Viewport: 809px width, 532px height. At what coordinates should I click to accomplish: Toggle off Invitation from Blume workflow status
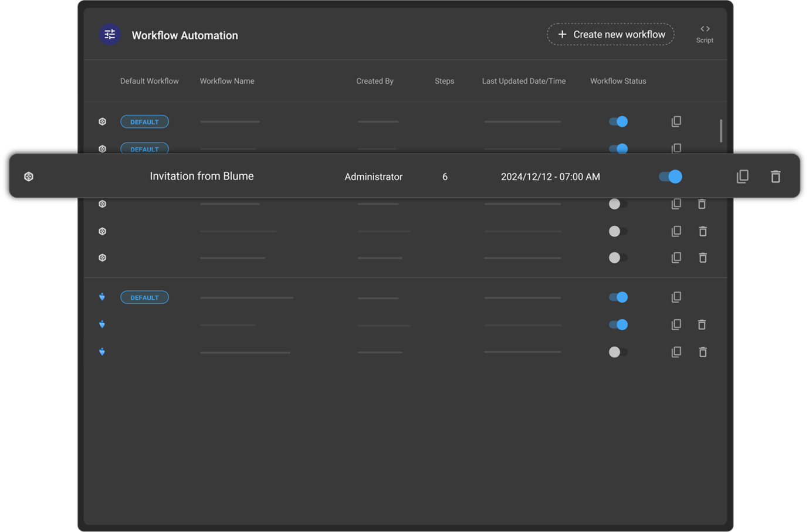tap(671, 177)
